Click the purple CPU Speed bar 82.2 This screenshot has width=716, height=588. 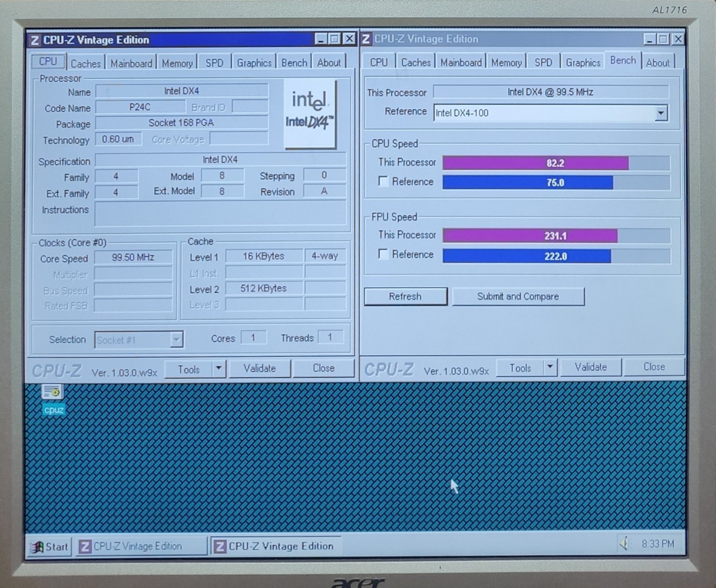(x=536, y=163)
